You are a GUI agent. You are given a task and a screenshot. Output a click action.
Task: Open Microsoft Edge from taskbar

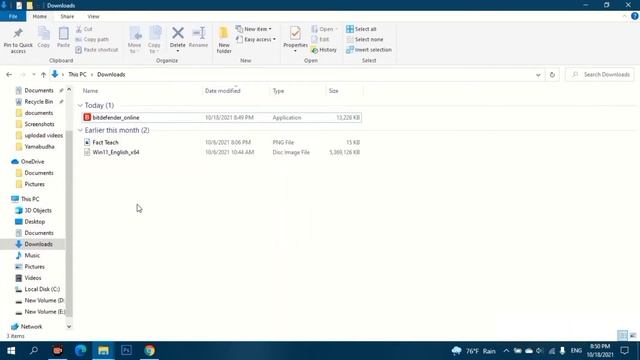pos(80,351)
